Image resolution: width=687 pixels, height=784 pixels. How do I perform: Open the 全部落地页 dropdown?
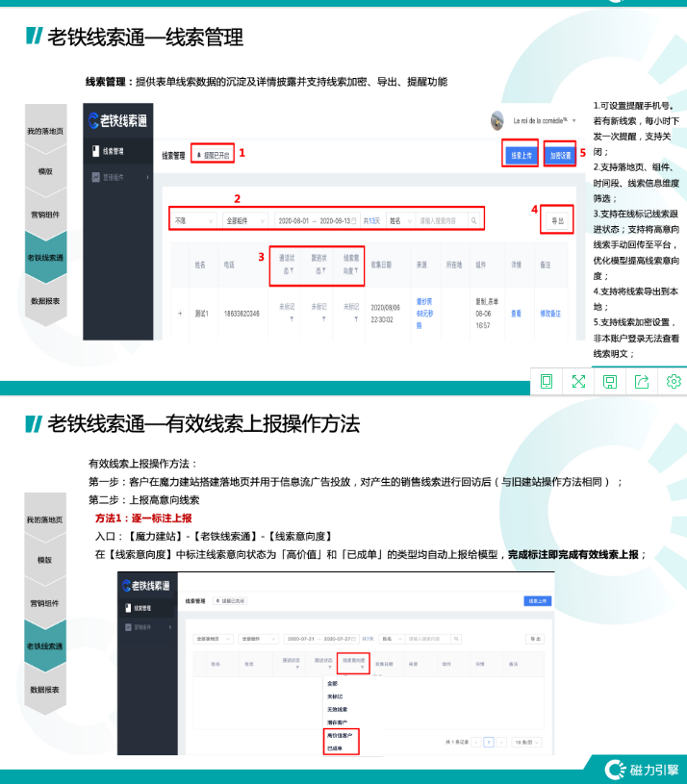click(213, 639)
